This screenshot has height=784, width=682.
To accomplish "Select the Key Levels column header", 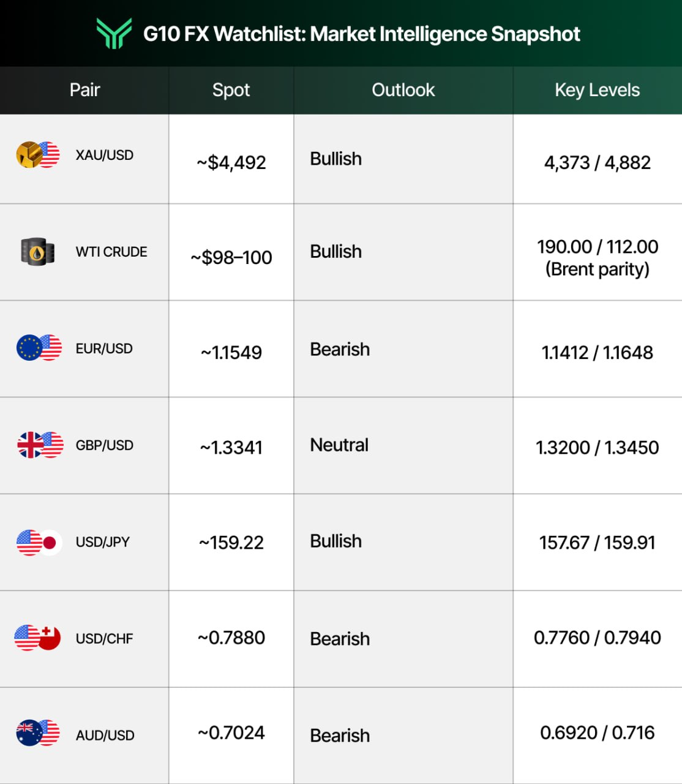I will [x=597, y=90].
